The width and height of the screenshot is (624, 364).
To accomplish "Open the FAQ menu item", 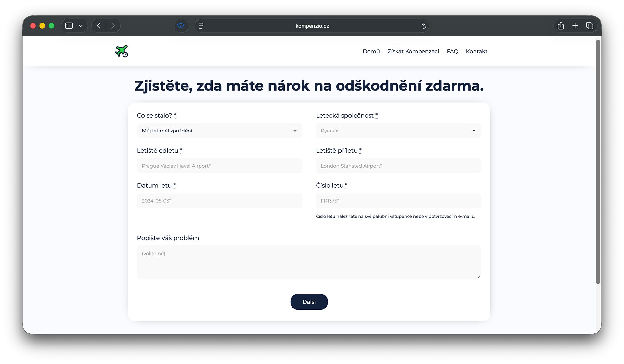I will click(452, 51).
